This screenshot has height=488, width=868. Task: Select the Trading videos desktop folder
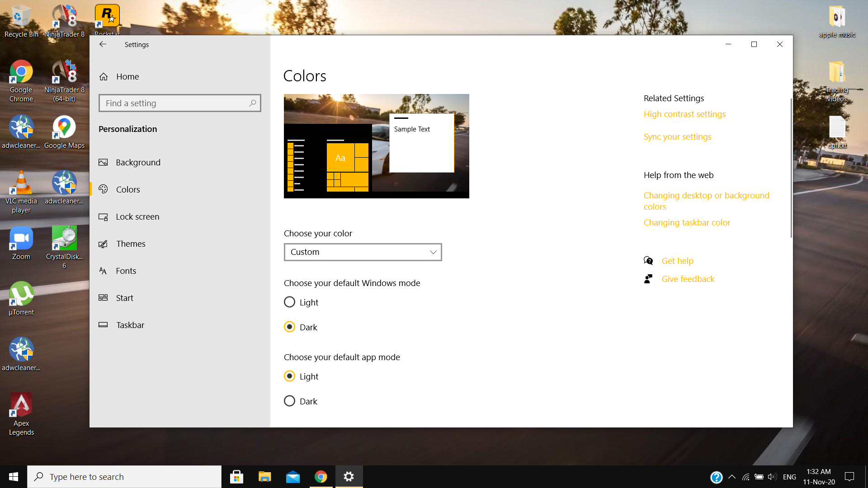(837, 81)
